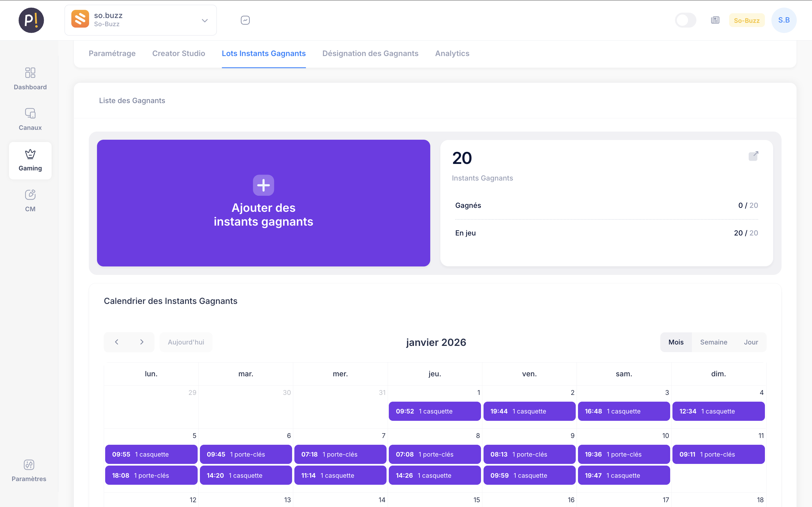Go to the previous month with the left chevron
812x507 pixels.
coord(117,342)
